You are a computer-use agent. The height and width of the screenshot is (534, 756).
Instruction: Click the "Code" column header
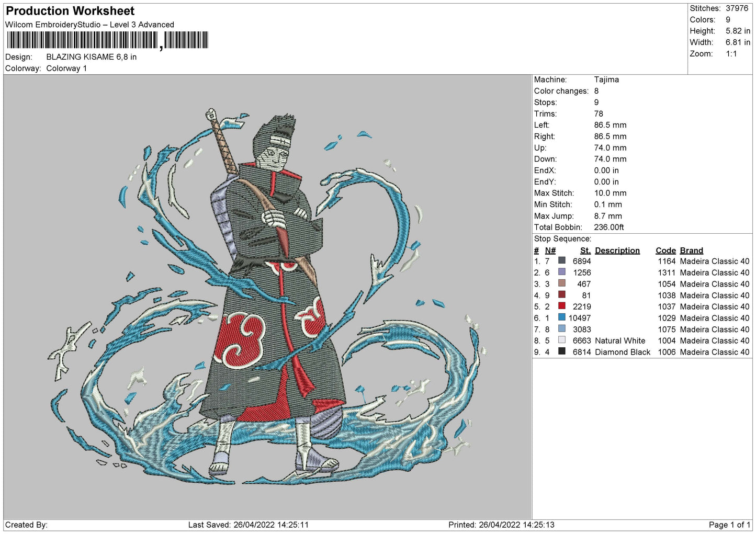tap(666, 251)
